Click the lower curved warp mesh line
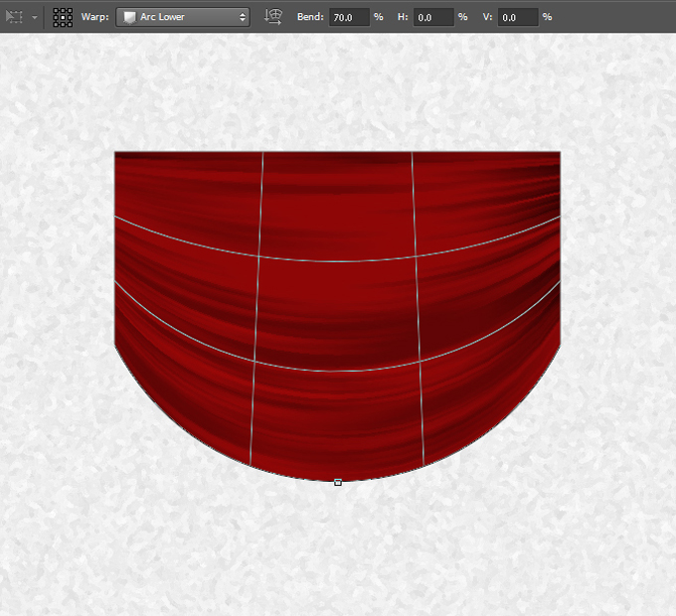This screenshot has width=676, height=616. coord(338,372)
